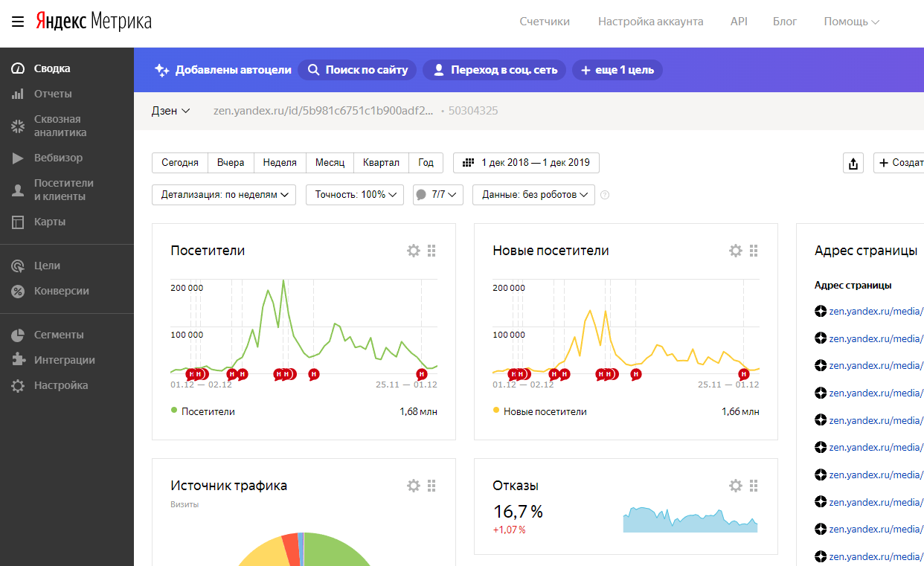Click the Яндекс Метрика logo
This screenshot has width=924, height=566.
tap(94, 21)
